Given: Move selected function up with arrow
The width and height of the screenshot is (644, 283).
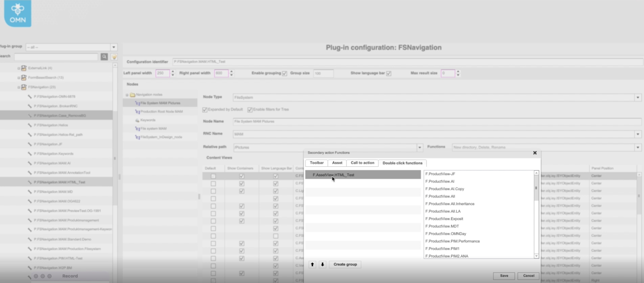Looking at the screenshot, I should point(312,264).
